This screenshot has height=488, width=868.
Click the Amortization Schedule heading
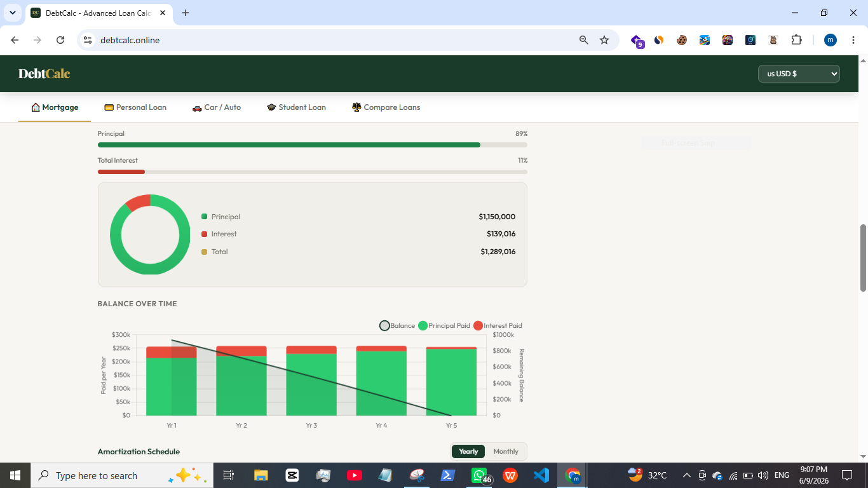[x=139, y=452]
